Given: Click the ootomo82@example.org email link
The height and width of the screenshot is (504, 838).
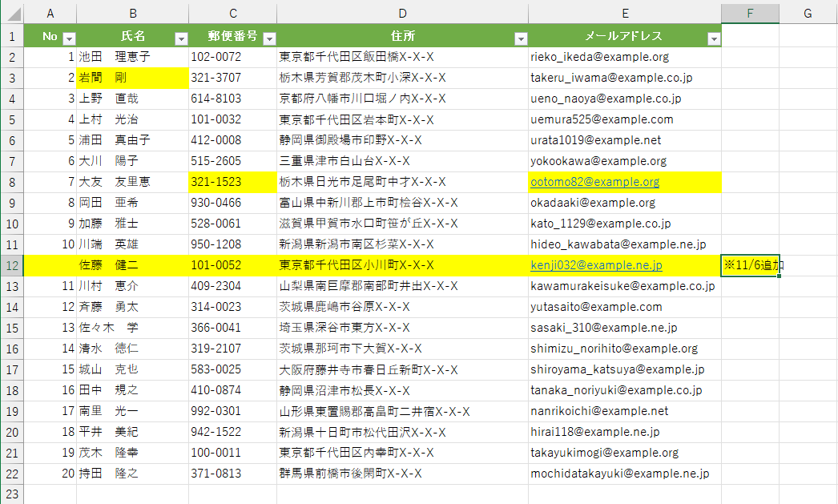Looking at the screenshot, I should [594, 182].
